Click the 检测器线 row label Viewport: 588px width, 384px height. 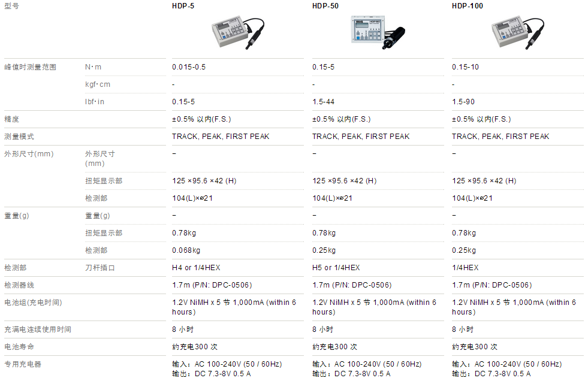point(19,285)
